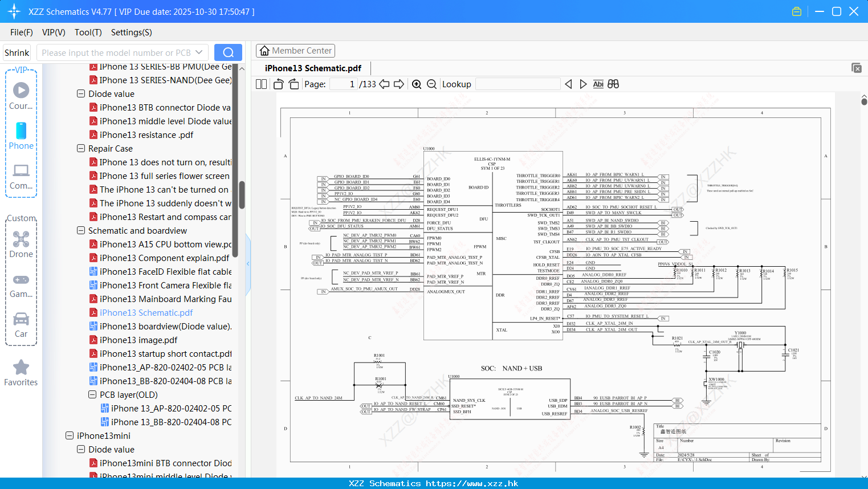Open iPhone13 Restart and compass case
This screenshot has width=868, height=489.
pos(160,217)
